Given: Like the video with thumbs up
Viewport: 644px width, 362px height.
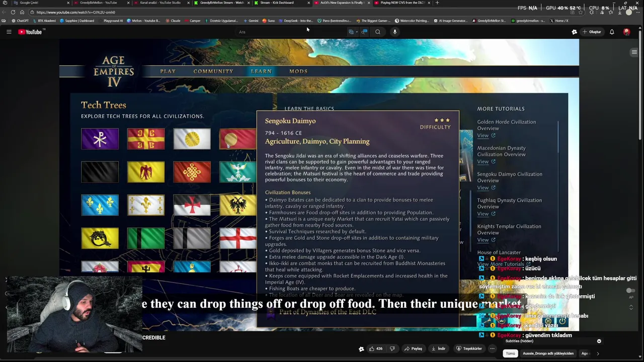Looking at the screenshot, I should click(x=375, y=348).
